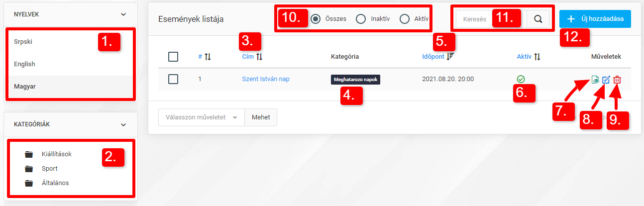Check the Szent István nap row checkbox
Image resolution: width=644 pixels, height=206 pixels.
click(173, 79)
